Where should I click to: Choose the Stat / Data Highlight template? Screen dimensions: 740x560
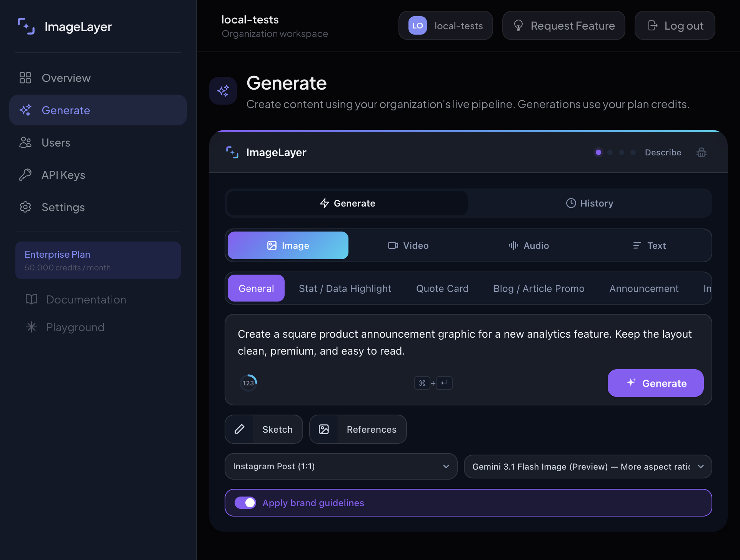click(345, 288)
